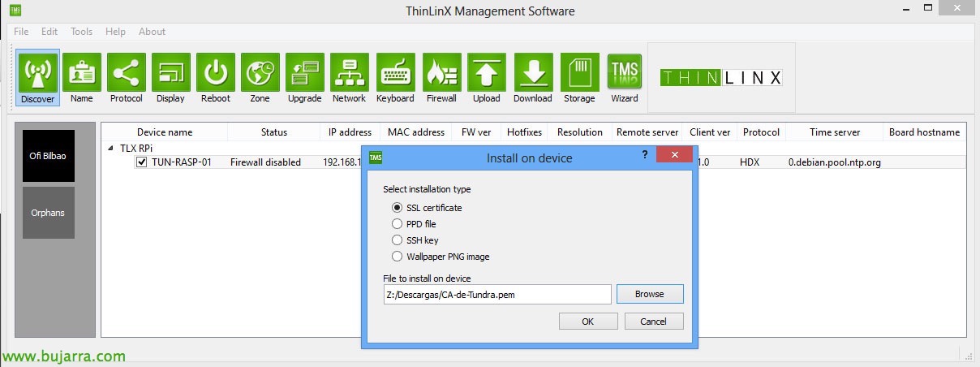Click Cancel in Install dialog

click(654, 322)
